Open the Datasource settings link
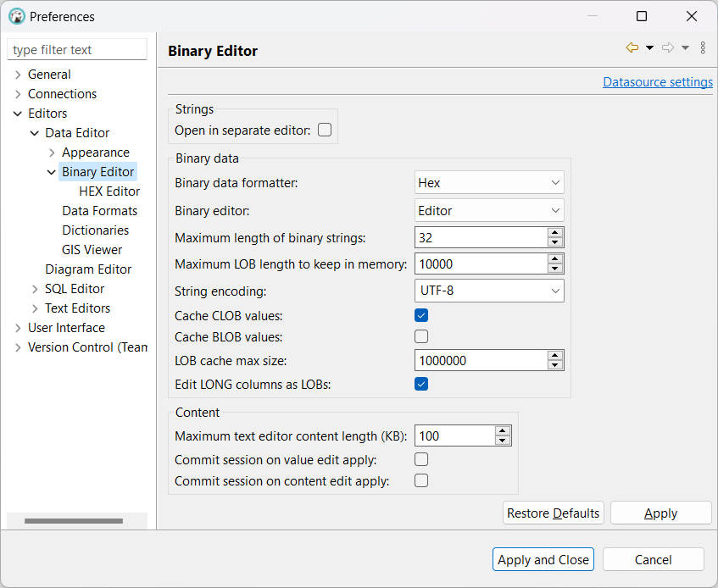The height and width of the screenshot is (588, 718). pos(657,82)
